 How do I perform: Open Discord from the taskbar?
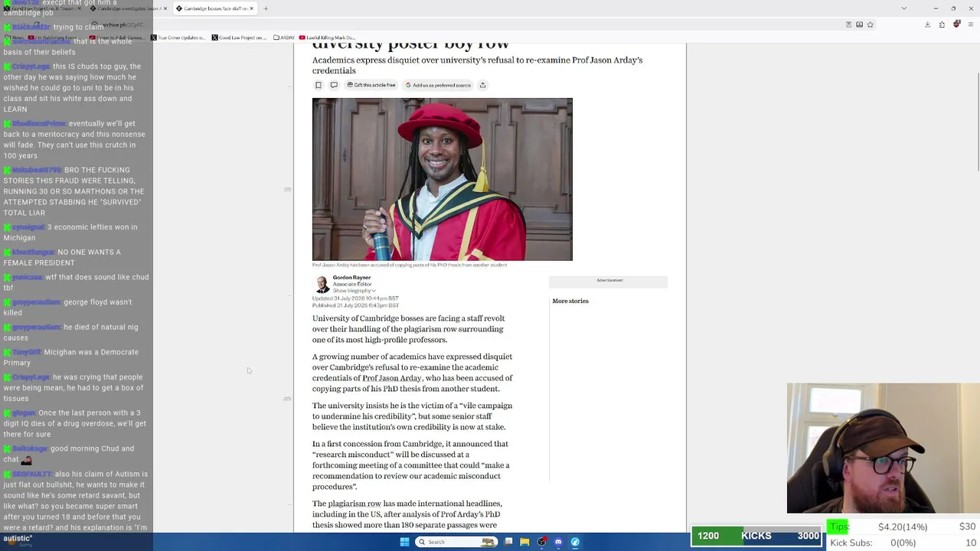[558, 542]
